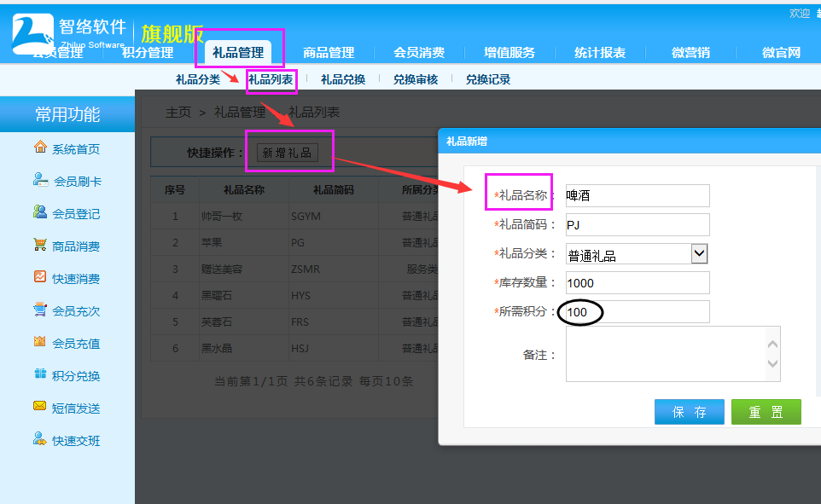The image size is (821, 504).
Task: Click the green 重置 button
Action: [766, 412]
